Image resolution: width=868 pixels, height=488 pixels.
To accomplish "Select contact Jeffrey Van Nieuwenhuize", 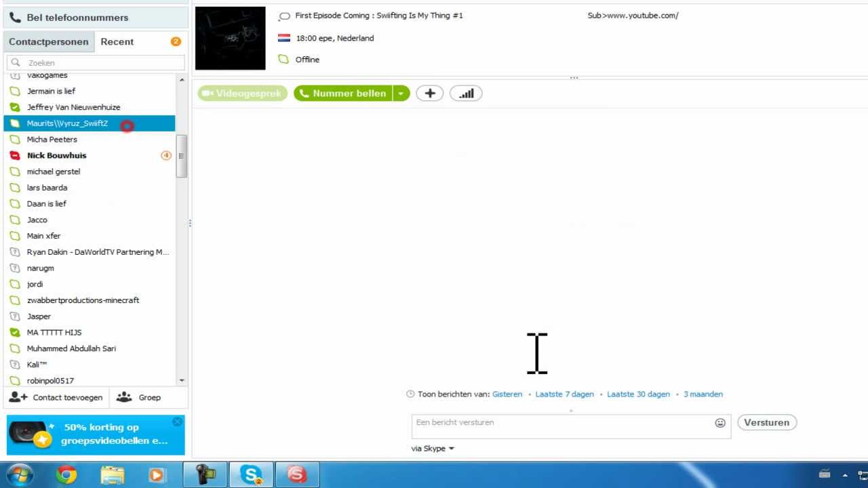I will click(x=90, y=107).
